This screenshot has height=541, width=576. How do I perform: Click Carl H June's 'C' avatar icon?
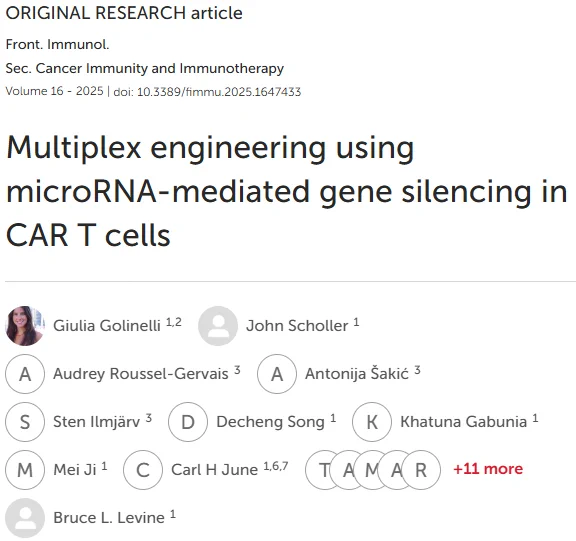tap(143, 470)
